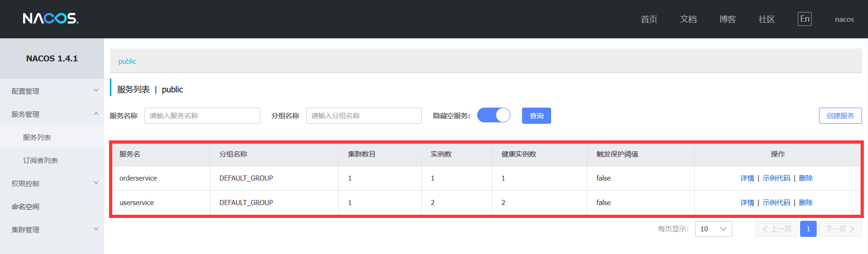Open 文档 in the top navigation
This screenshot has width=868, height=254.
[x=688, y=19]
